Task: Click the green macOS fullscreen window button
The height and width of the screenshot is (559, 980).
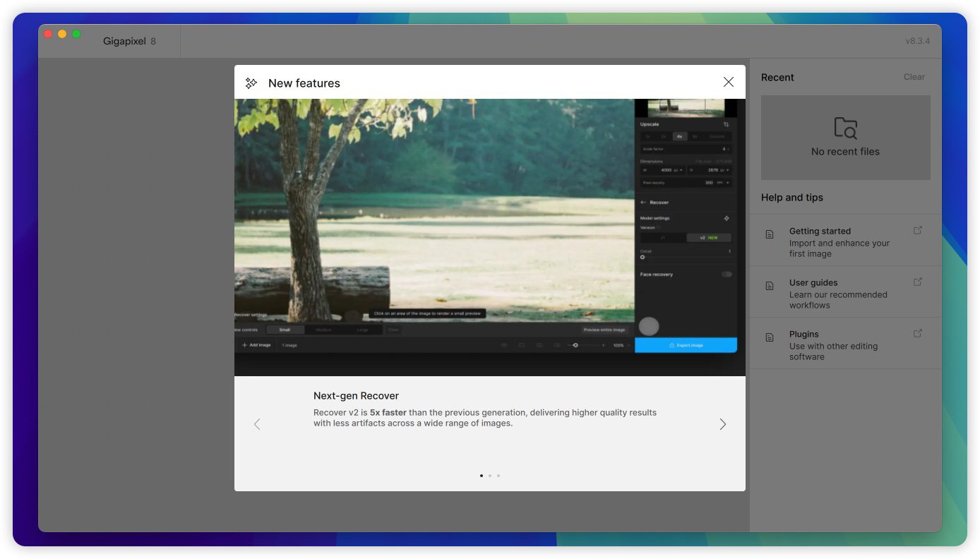Action: 76,34
